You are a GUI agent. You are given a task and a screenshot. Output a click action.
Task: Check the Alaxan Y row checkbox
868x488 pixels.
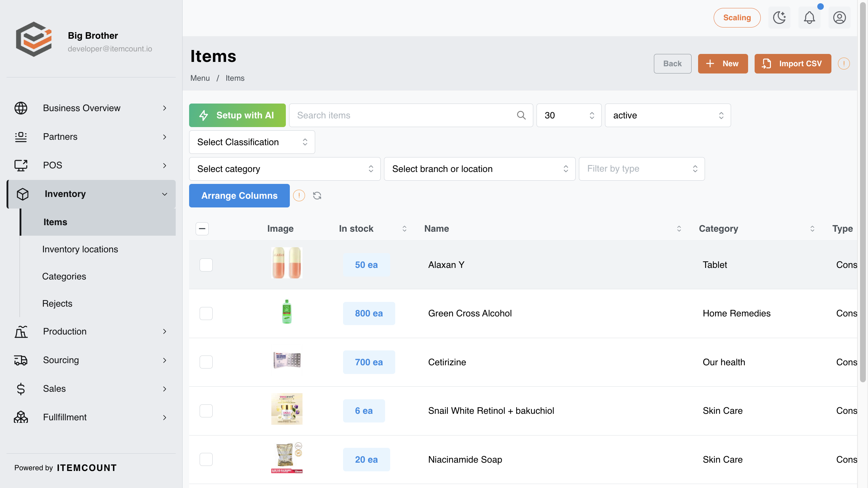(x=206, y=265)
